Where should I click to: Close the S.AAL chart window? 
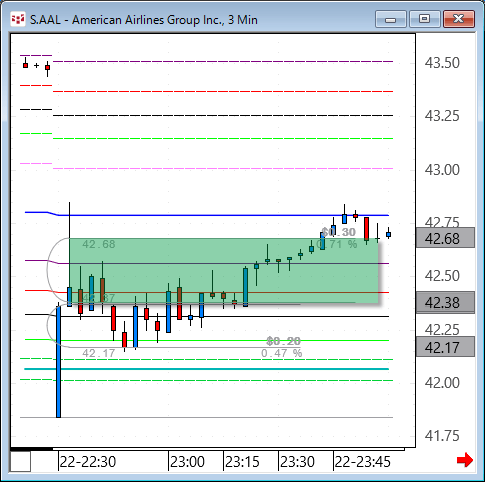click(459, 19)
